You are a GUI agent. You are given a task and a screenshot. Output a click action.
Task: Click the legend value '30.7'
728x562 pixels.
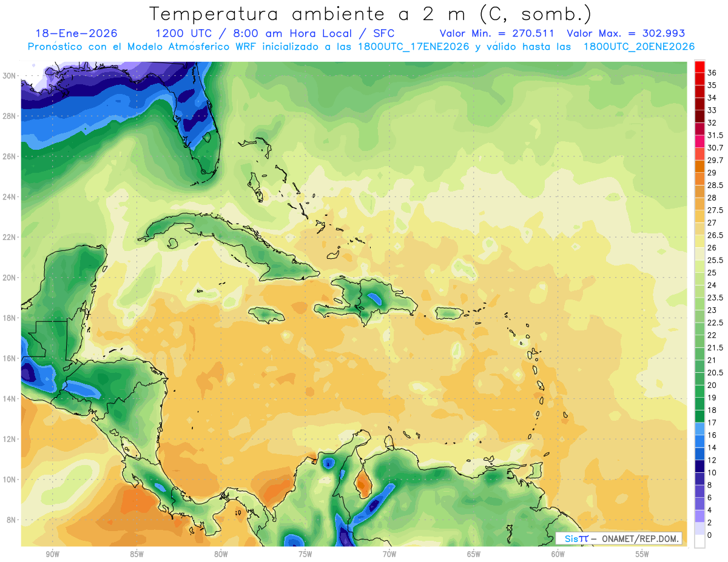[x=715, y=148]
